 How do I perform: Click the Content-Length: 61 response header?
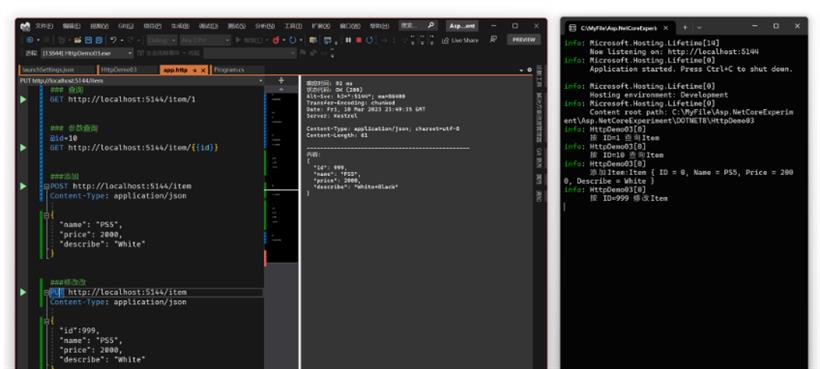[x=337, y=135]
